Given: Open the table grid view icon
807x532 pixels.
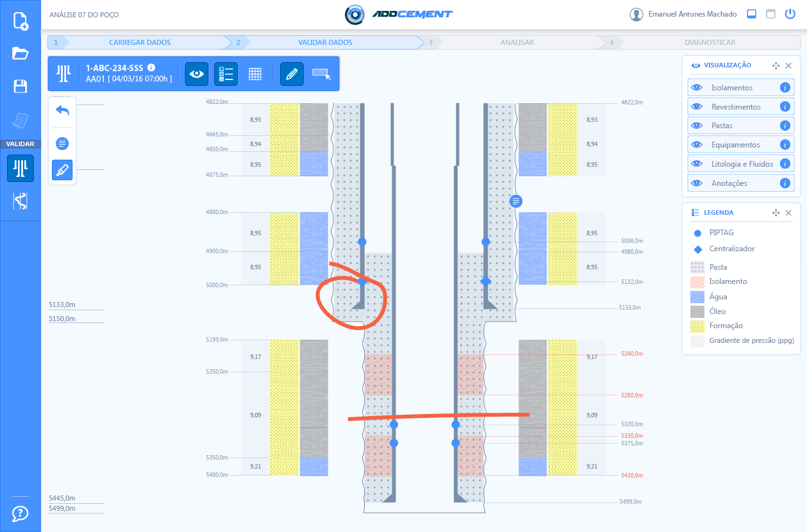Looking at the screenshot, I should (x=255, y=74).
